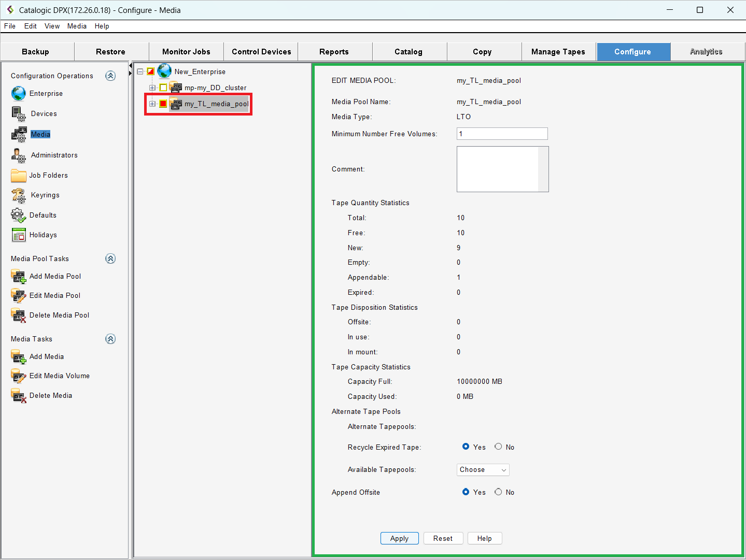
Task: Click the Administrators icon
Action: coord(19,155)
